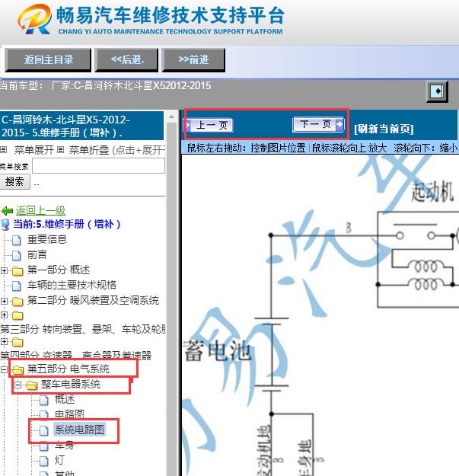Click the 菜单折叠 collapse-all icon
Viewport: 459px width, 476px height.
(60, 150)
